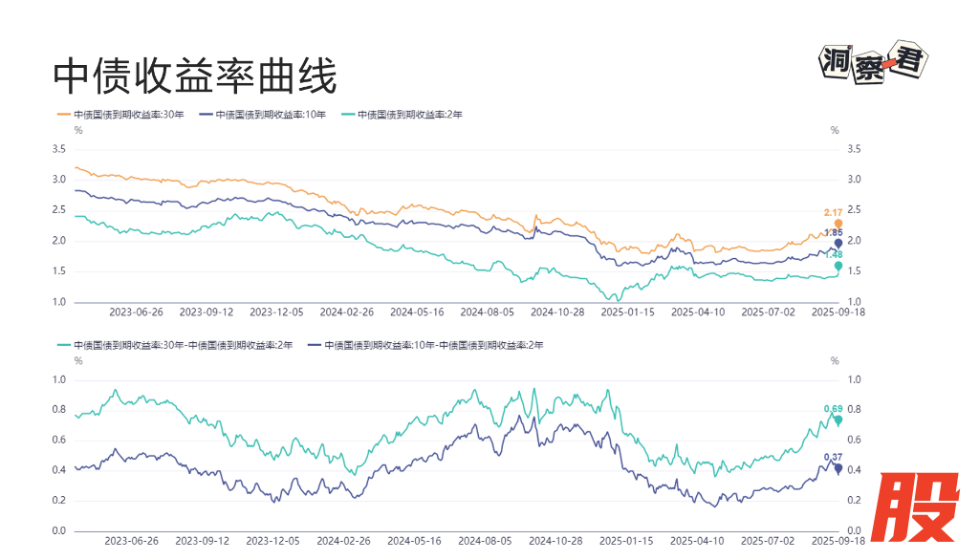
Task: Click the 洞察君 logo at top right
Action: [874, 64]
